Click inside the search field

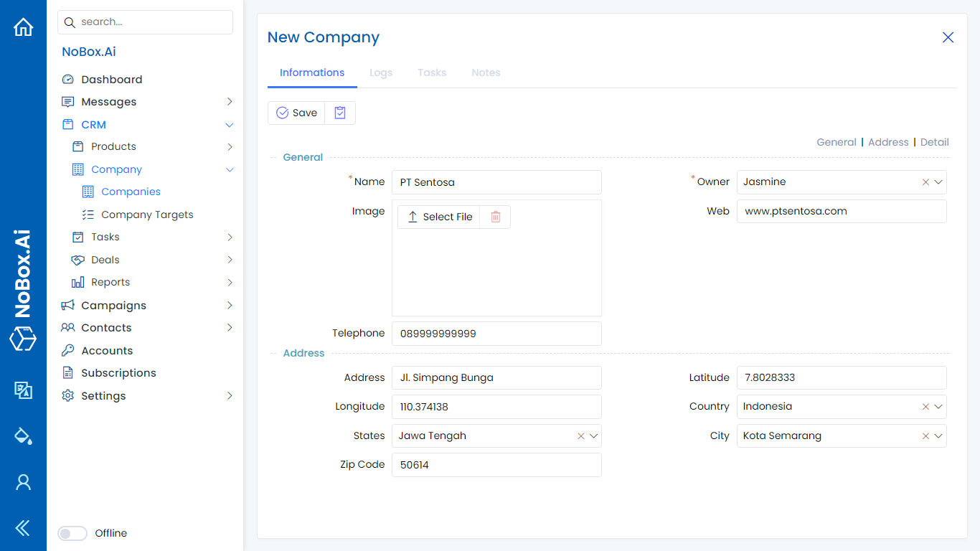[145, 22]
